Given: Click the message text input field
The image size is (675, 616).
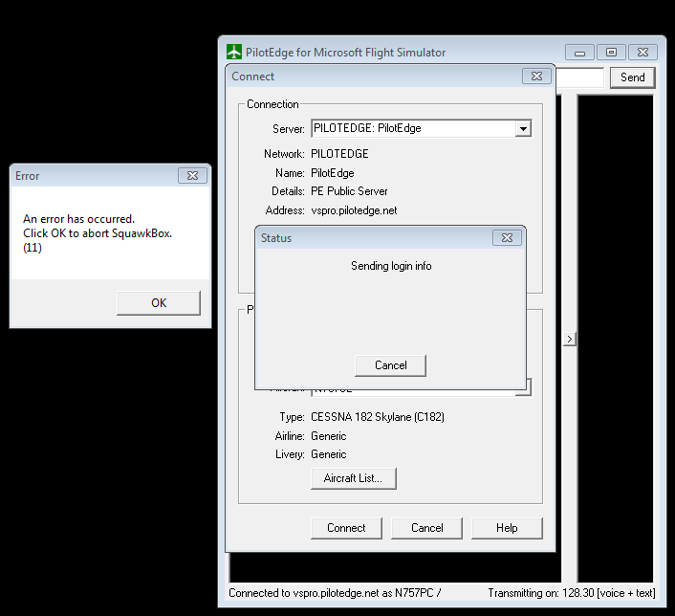Looking at the screenshot, I should coord(579,77).
